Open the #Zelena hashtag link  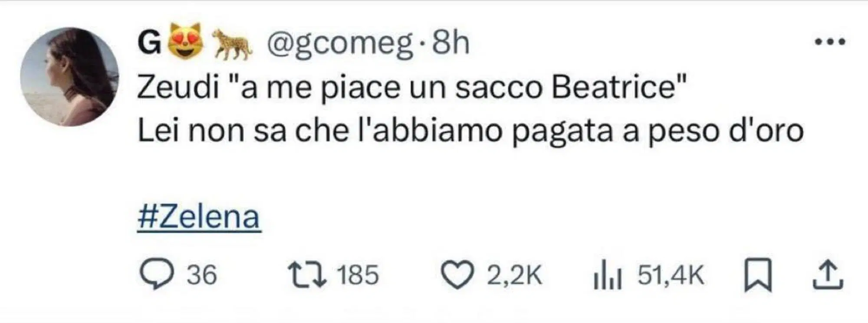click(199, 217)
